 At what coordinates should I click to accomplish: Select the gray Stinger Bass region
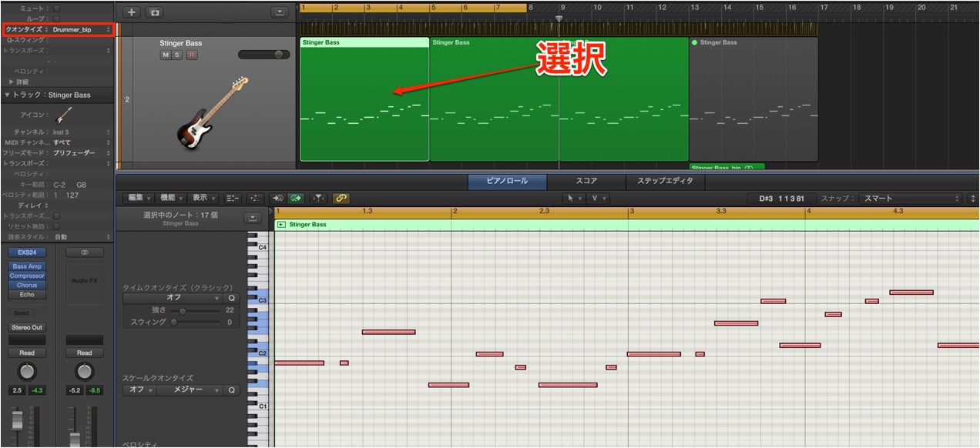coord(753,99)
